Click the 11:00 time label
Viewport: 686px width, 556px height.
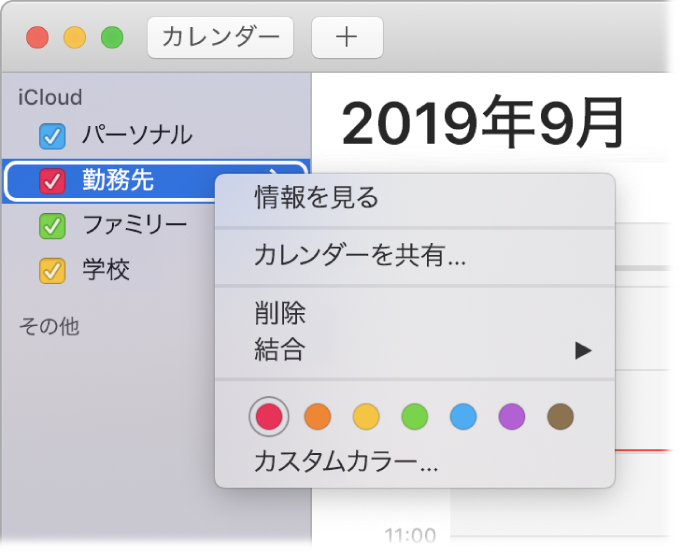click(410, 535)
